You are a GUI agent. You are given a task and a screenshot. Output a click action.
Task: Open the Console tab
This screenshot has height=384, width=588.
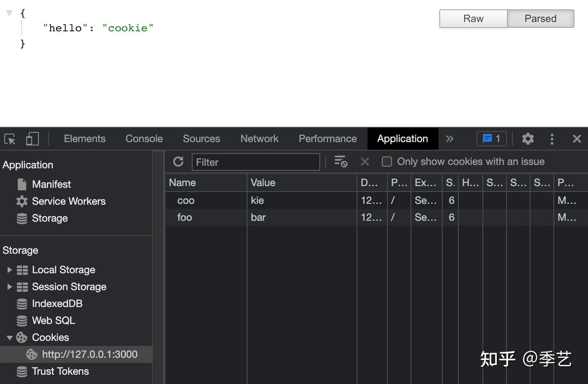(x=144, y=139)
